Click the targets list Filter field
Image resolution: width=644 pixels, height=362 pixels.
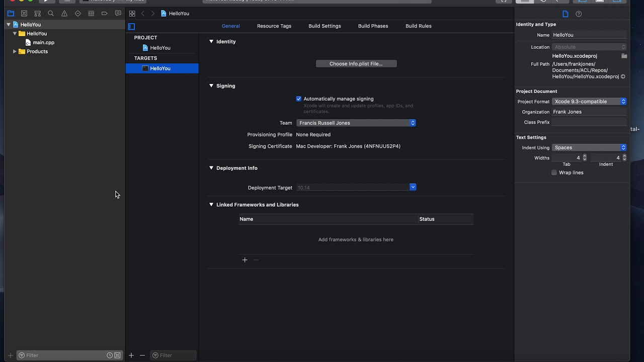[x=173, y=355]
